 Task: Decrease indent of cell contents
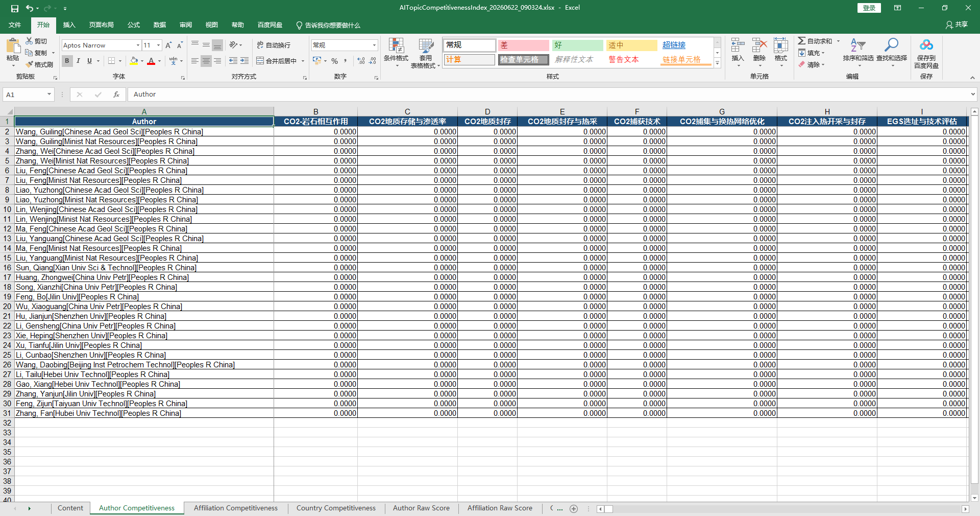[x=233, y=61]
